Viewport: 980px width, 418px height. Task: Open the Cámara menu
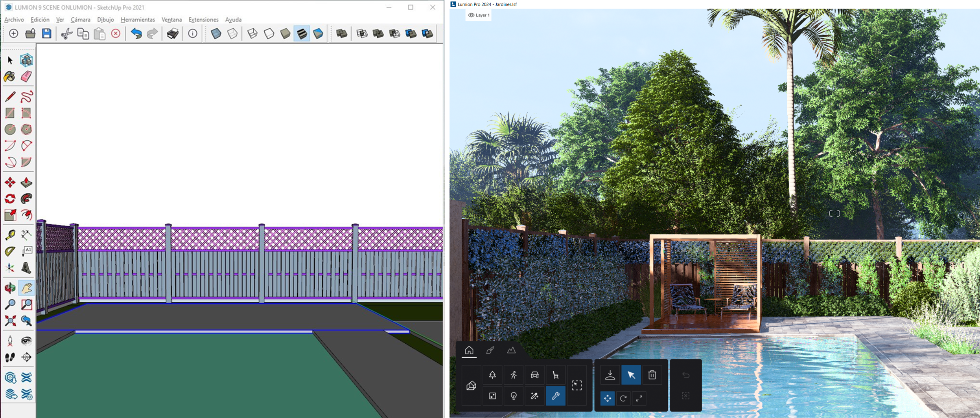(81, 19)
